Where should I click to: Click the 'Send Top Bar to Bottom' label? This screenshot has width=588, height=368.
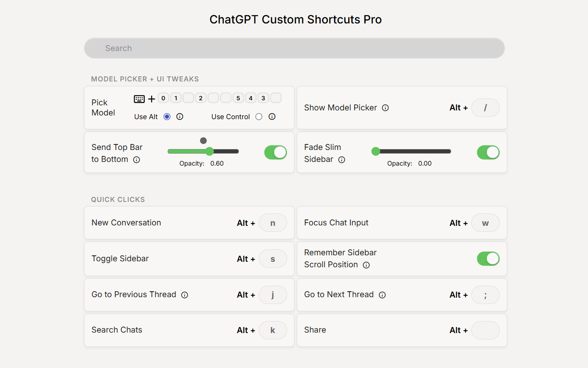(x=117, y=153)
